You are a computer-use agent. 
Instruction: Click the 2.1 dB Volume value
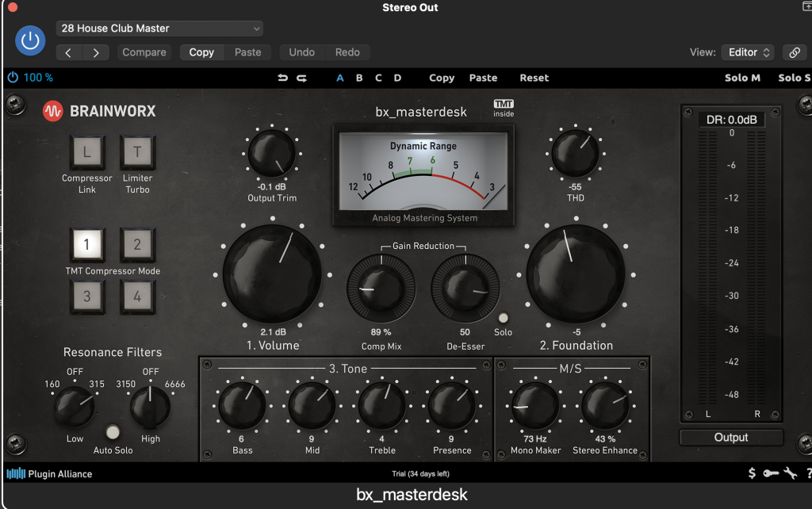(x=273, y=332)
